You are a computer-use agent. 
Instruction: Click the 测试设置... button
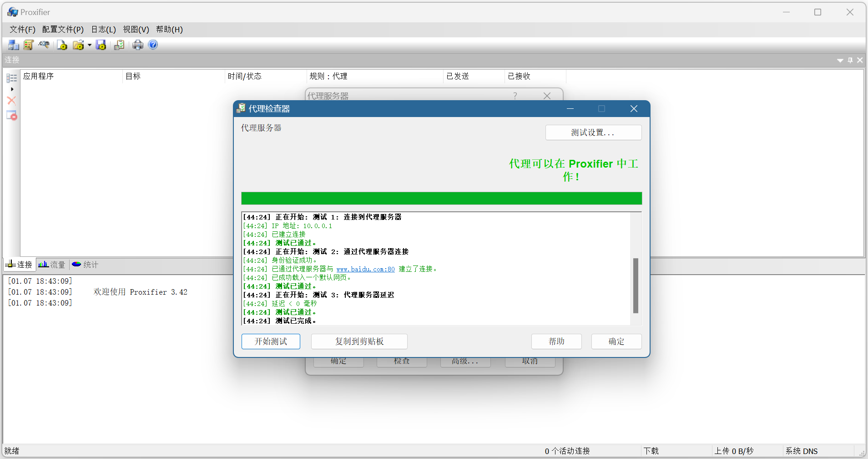pyautogui.click(x=593, y=133)
